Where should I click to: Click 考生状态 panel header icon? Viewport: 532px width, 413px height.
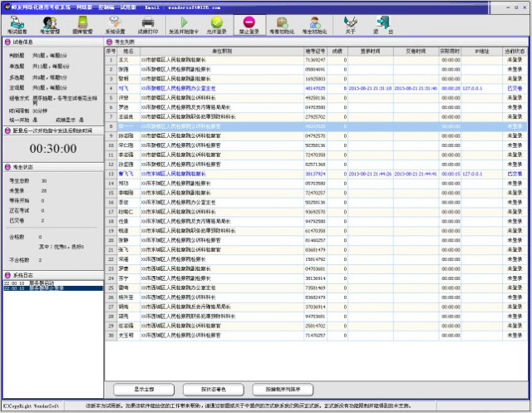7,167
